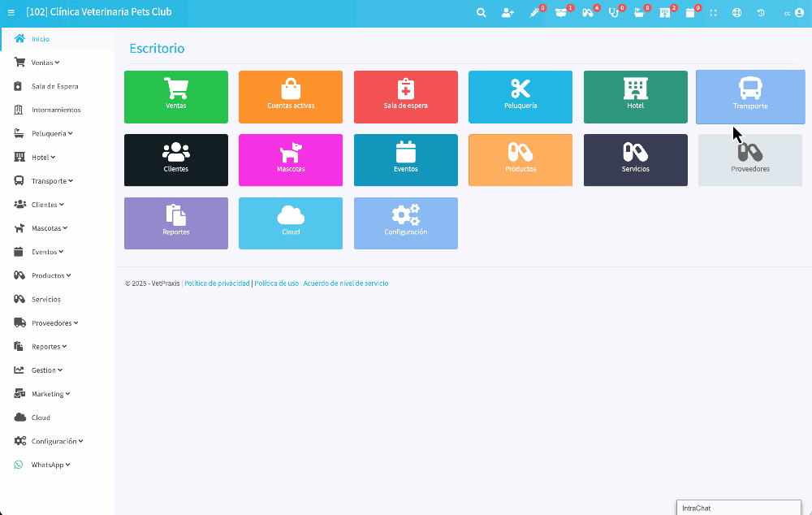This screenshot has height=515, width=812.
Task: Click the add client user-plus icon
Action: click(508, 13)
